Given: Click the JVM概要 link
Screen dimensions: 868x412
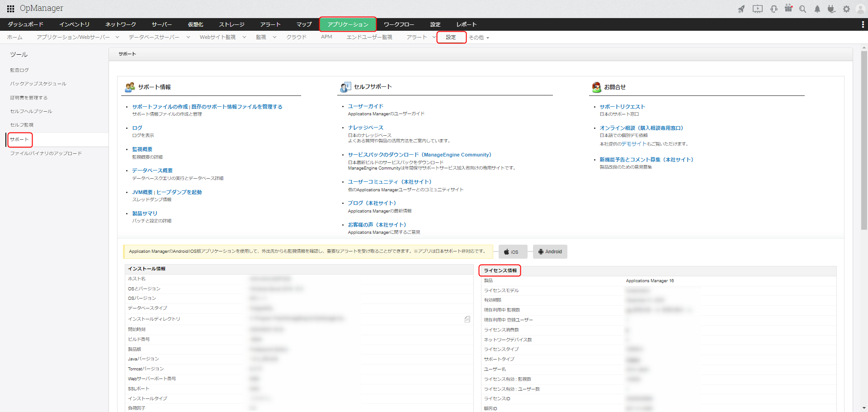Looking at the screenshot, I should click(142, 192).
